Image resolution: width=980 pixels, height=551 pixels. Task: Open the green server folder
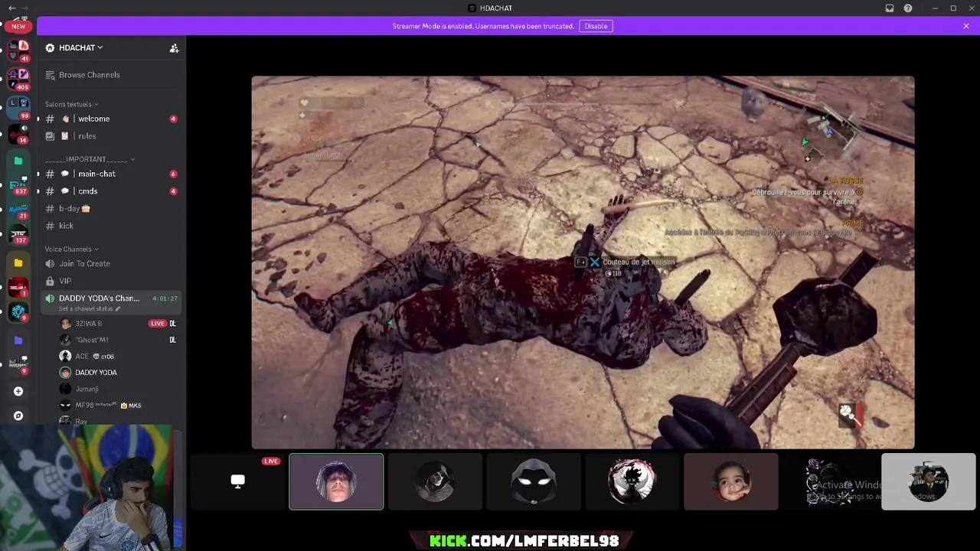point(18,161)
